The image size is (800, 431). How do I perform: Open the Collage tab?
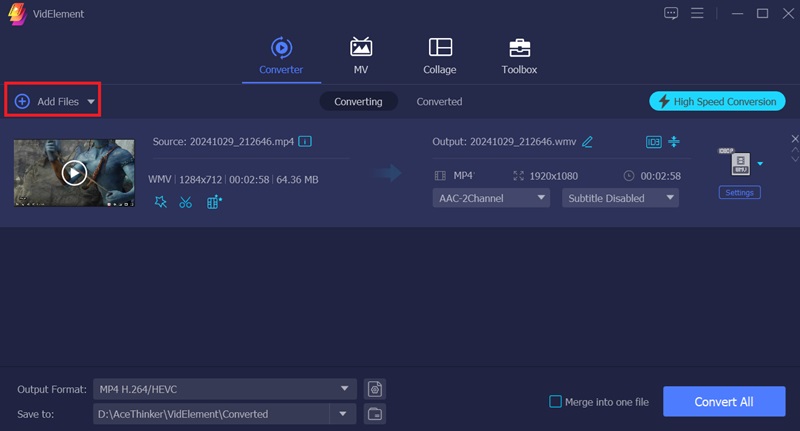pyautogui.click(x=440, y=56)
